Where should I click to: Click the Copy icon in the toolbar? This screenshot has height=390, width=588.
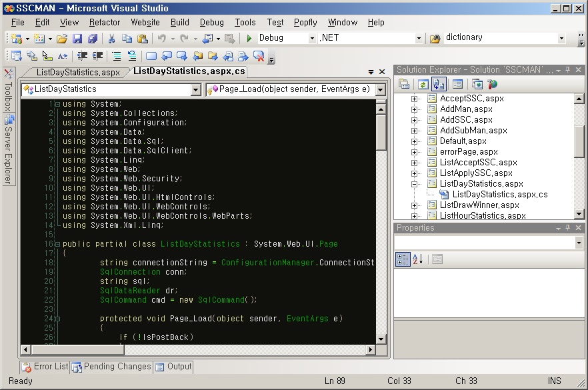[127, 38]
